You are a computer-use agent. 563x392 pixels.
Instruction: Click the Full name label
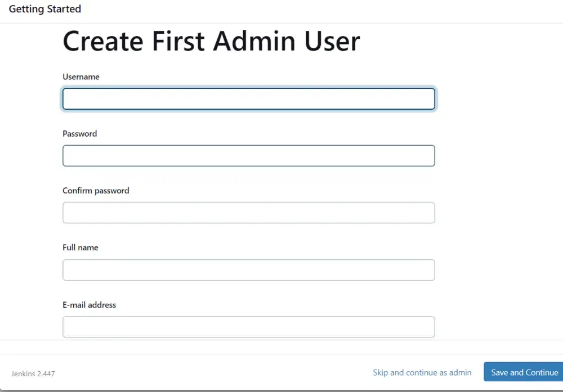[x=80, y=247]
